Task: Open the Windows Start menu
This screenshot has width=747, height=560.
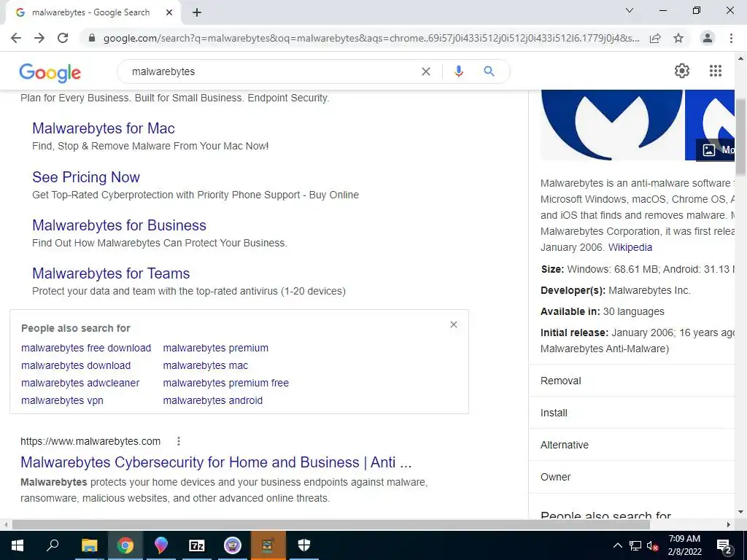Action: (18, 545)
